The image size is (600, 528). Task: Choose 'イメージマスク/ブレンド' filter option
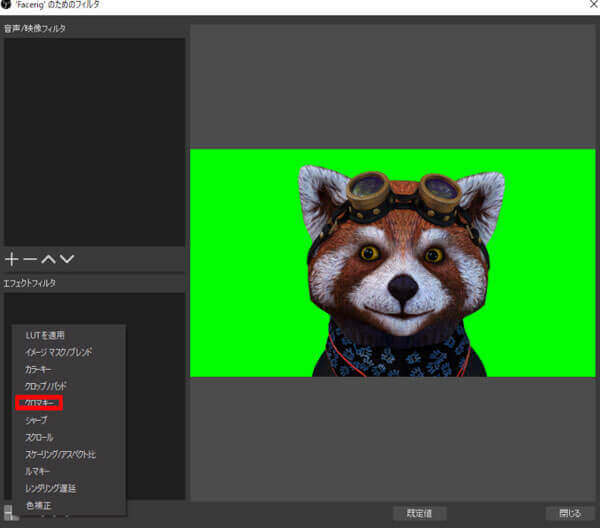pyautogui.click(x=59, y=352)
